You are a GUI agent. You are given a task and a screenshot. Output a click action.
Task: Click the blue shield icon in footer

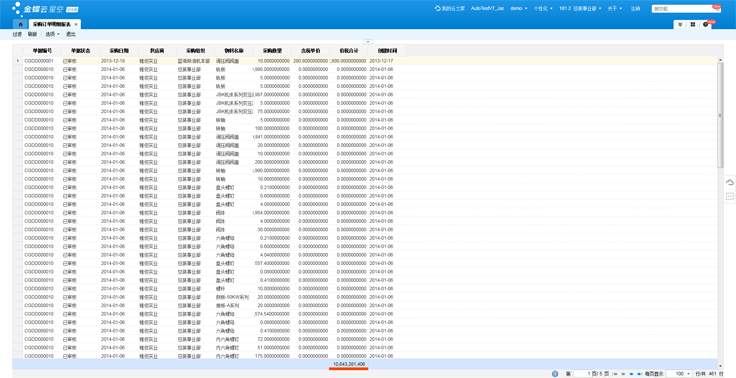(x=555, y=373)
